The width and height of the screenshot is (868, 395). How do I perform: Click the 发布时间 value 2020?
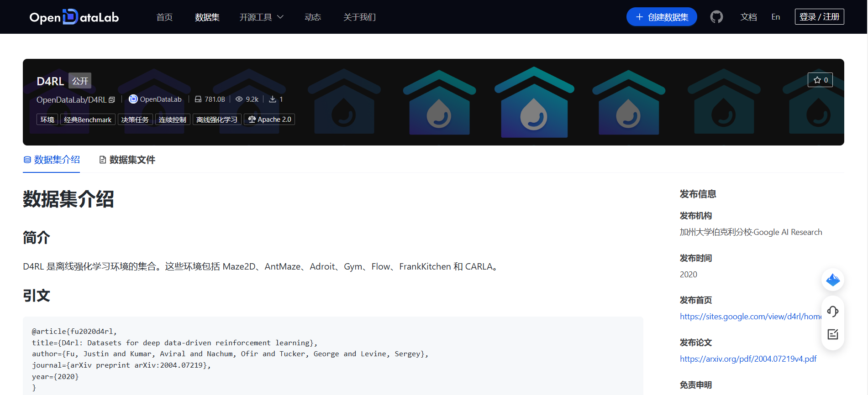click(689, 275)
